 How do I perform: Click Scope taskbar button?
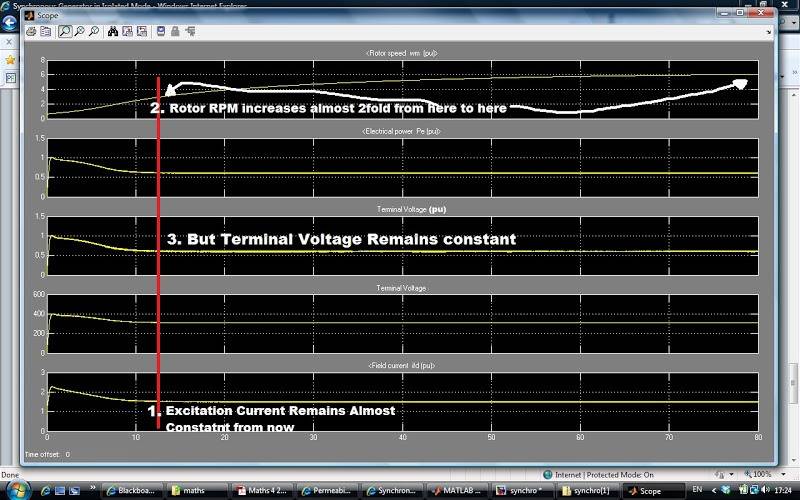[x=652, y=490]
